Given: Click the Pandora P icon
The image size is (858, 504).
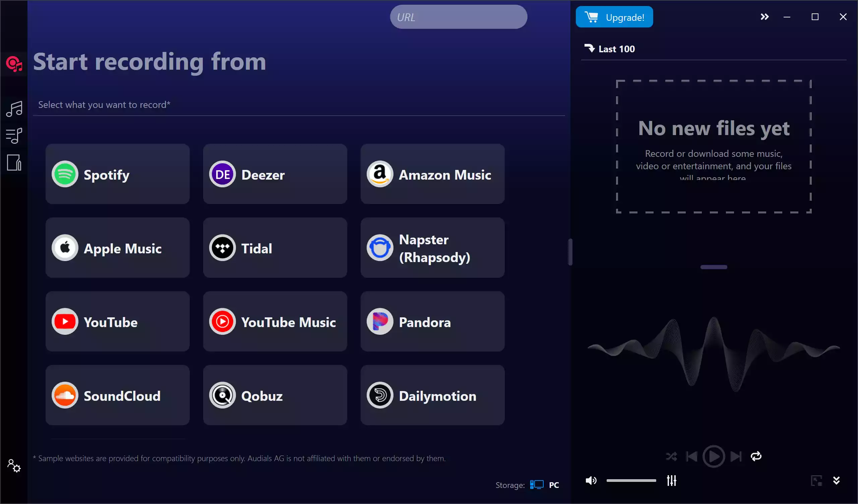Looking at the screenshot, I should point(380,321).
